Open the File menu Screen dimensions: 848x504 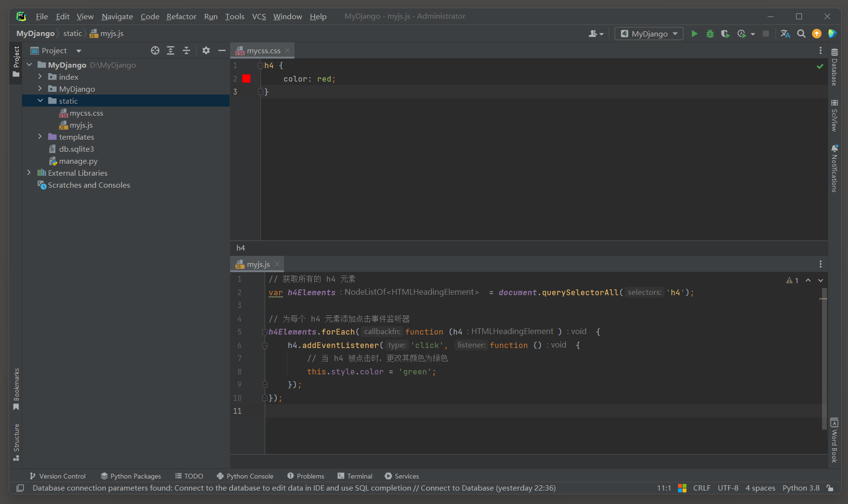pos(42,16)
